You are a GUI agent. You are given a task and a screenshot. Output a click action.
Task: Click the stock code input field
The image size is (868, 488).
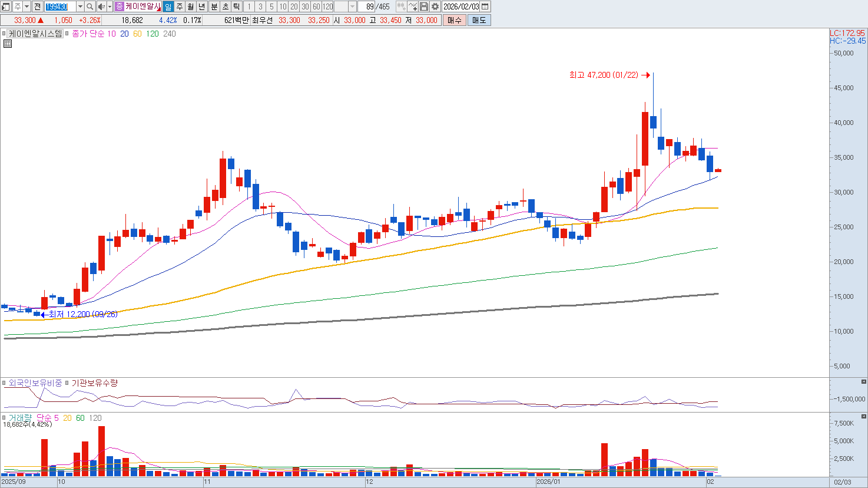pyautogui.click(x=60, y=6)
